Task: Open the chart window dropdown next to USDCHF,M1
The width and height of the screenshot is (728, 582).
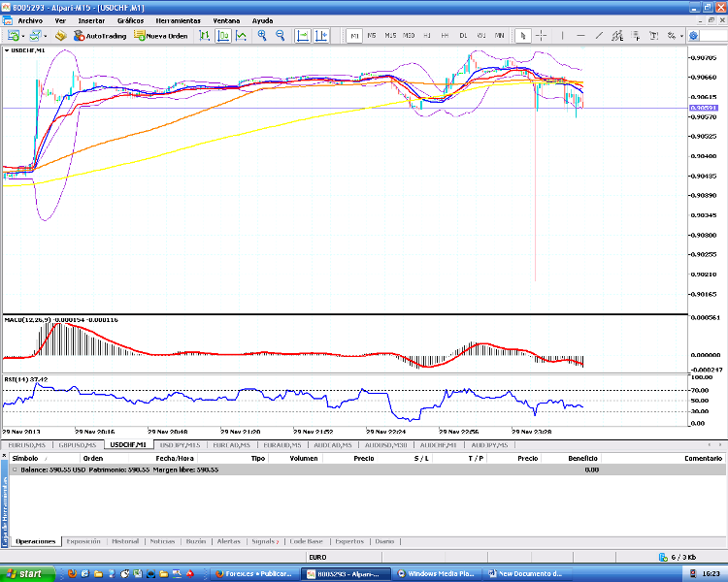Action: [x=5, y=49]
